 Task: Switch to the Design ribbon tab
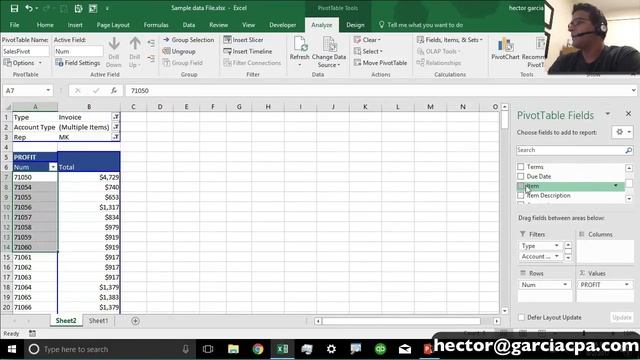click(x=355, y=25)
